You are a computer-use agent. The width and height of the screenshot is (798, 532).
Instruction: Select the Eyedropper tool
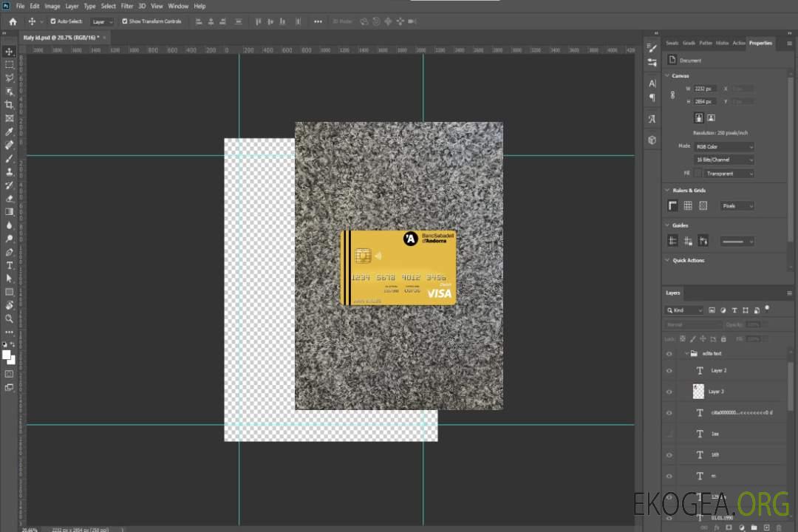[10, 132]
